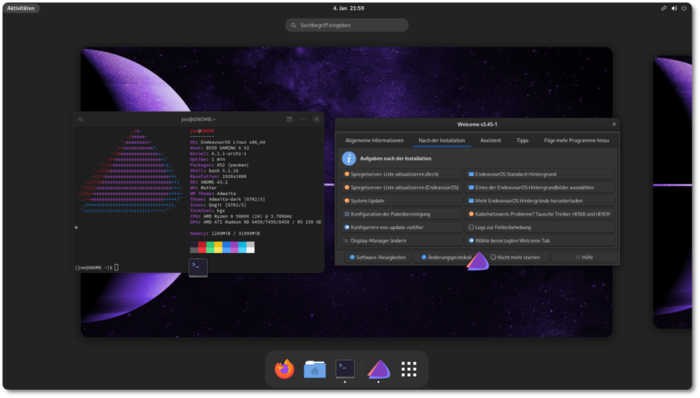Open the Files home folder icon

[315, 369]
